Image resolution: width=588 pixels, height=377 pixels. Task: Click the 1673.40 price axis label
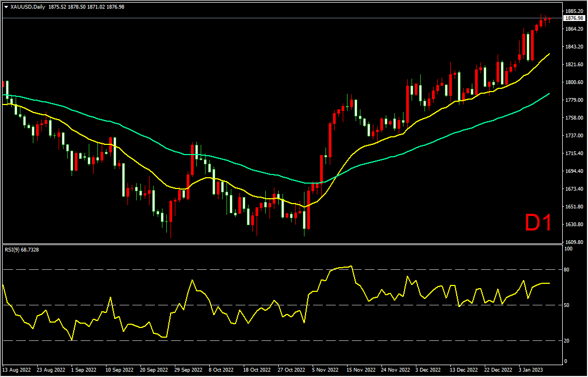pyautogui.click(x=574, y=189)
